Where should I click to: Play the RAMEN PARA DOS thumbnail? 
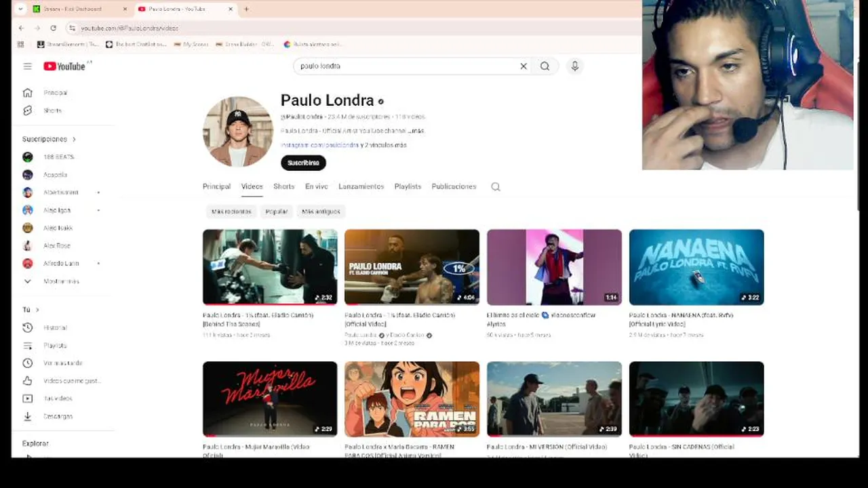coord(412,399)
